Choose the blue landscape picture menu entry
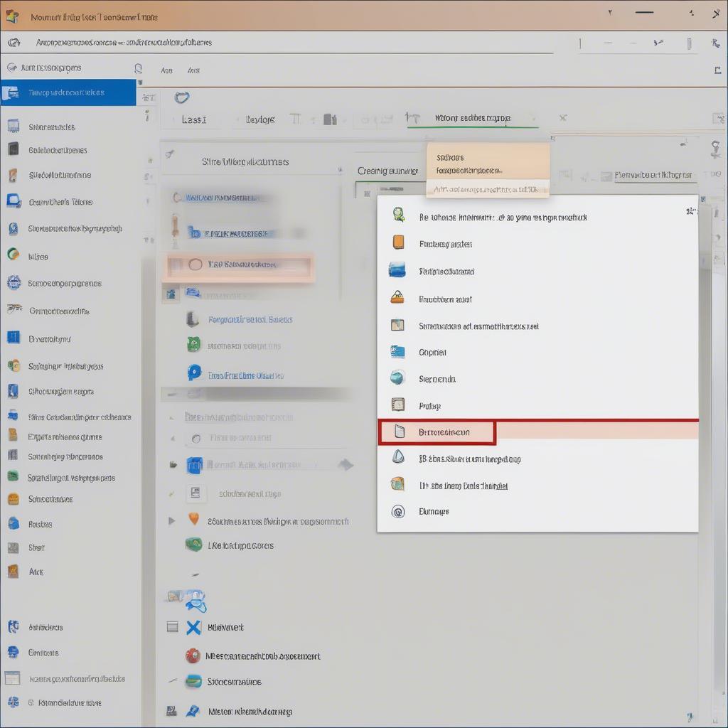This screenshot has width=728, height=728. (537, 271)
